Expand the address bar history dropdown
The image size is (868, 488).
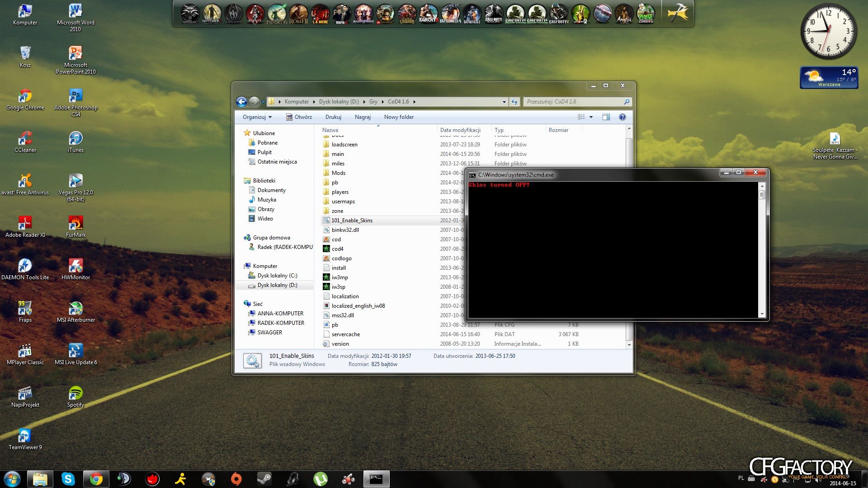504,102
